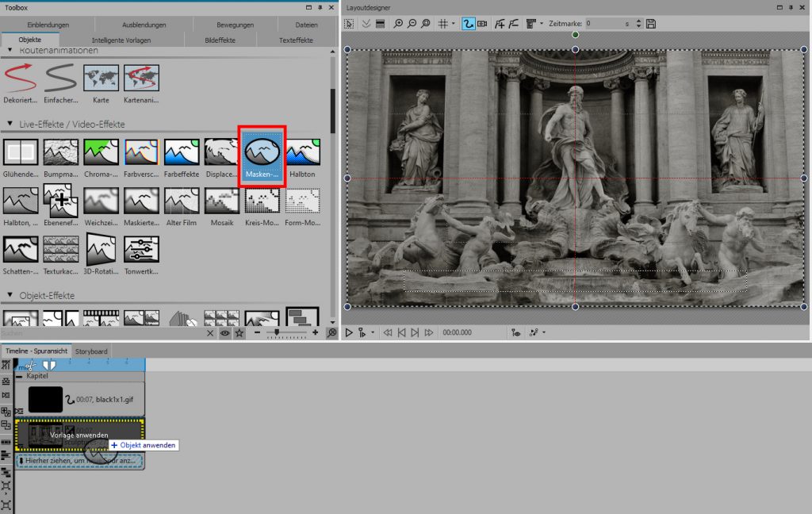
Task: Select the 3D-Rotation effect icon
Action: point(100,249)
